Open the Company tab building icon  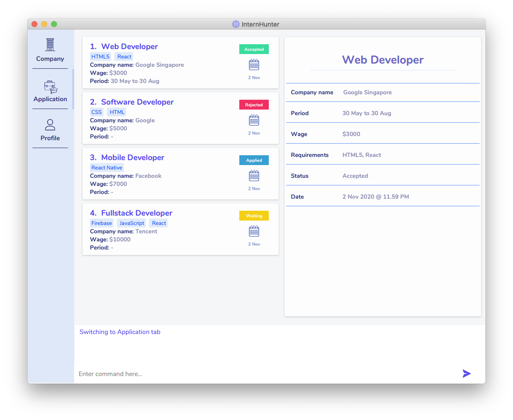pyautogui.click(x=50, y=45)
